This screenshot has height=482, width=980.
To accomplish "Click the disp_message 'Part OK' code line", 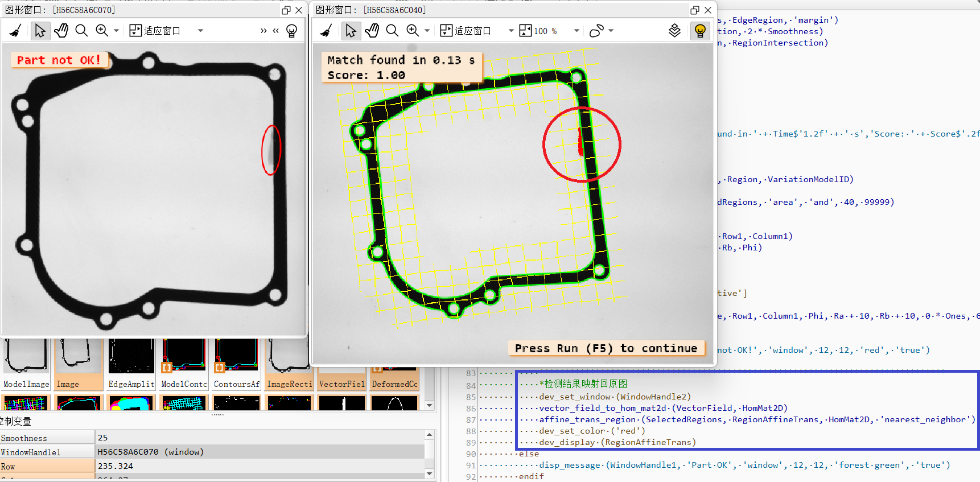I will tap(745, 465).
